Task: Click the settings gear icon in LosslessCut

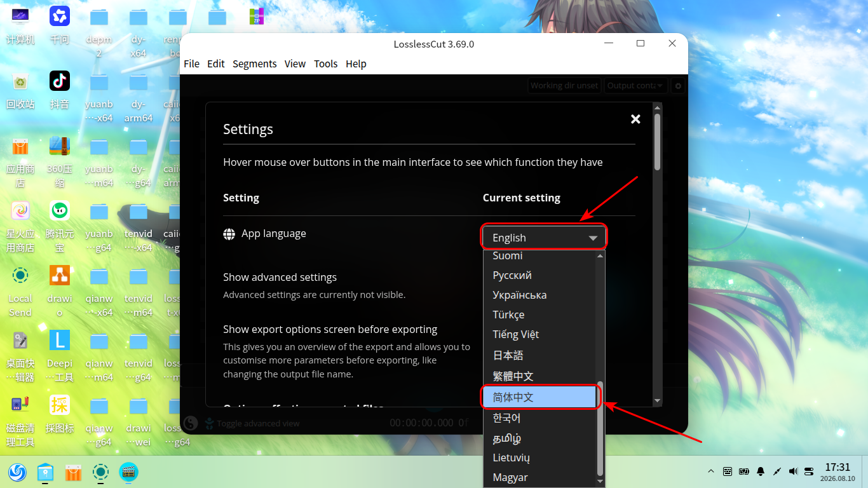Action: (678, 86)
